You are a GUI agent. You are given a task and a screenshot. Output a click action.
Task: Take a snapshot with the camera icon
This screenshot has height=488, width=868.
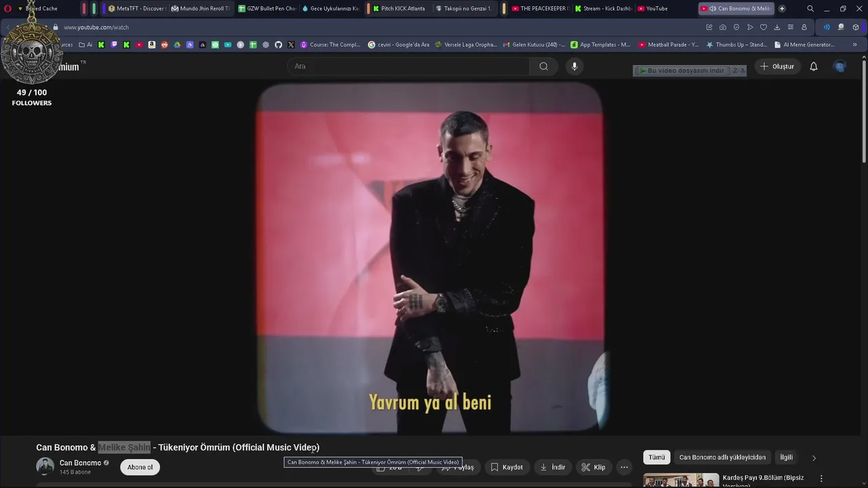(x=723, y=27)
